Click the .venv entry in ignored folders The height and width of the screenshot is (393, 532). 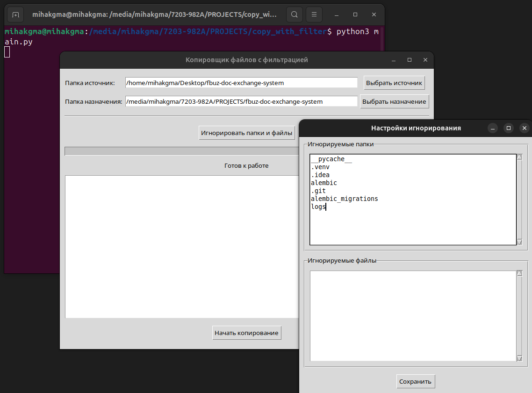(x=320, y=167)
